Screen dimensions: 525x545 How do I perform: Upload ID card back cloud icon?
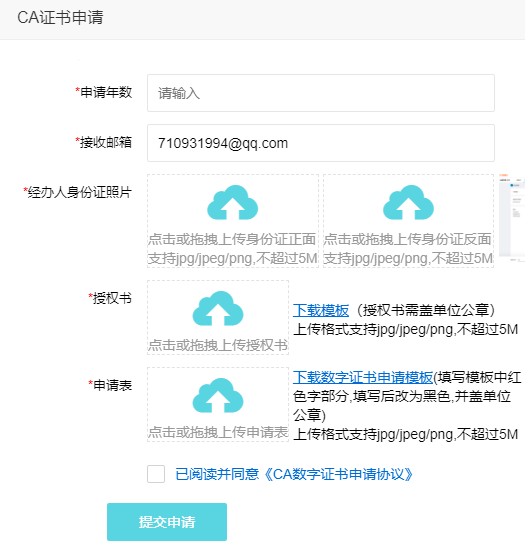coord(408,202)
